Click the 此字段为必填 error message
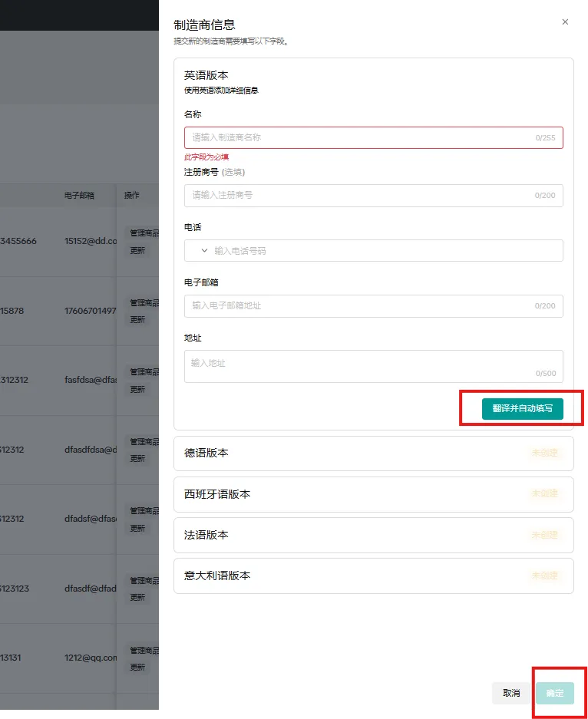Image resolution: width=588 pixels, height=719 pixels. [206, 157]
